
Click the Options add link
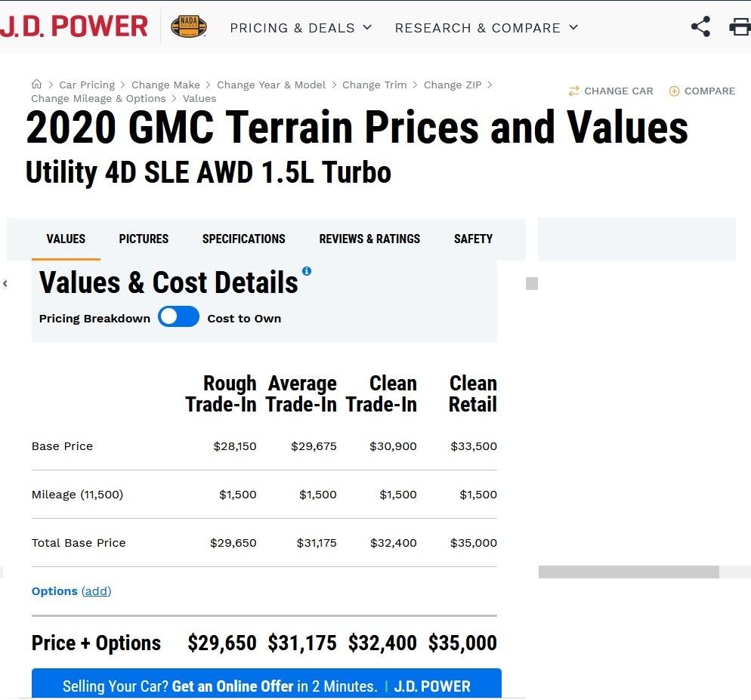(x=96, y=591)
